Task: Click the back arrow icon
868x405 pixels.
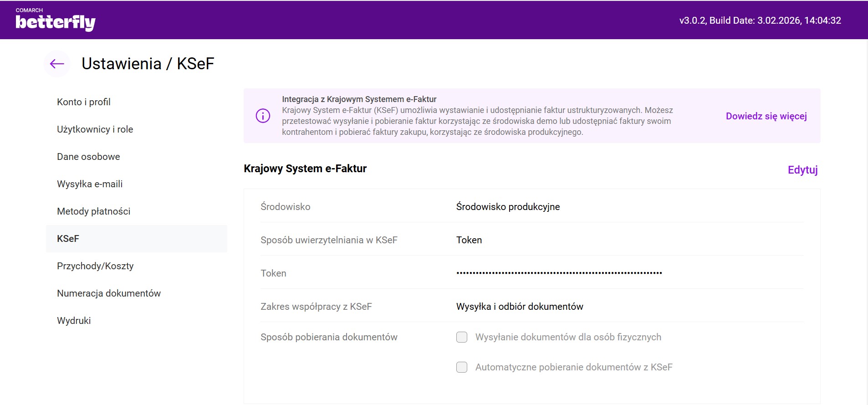Action: (x=57, y=64)
